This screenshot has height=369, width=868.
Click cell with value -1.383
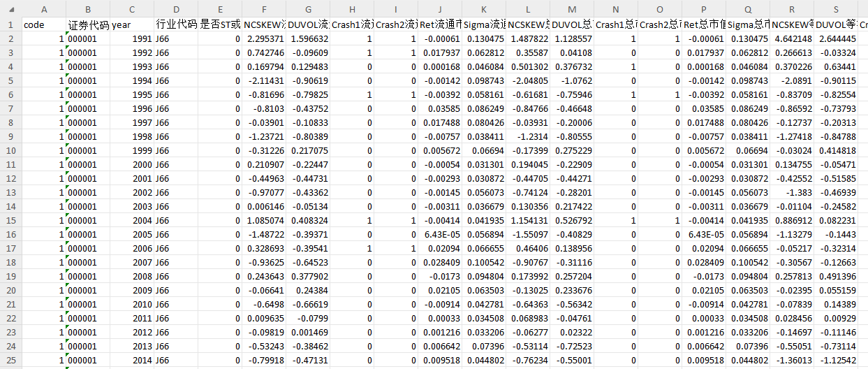click(x=792, y=192)
